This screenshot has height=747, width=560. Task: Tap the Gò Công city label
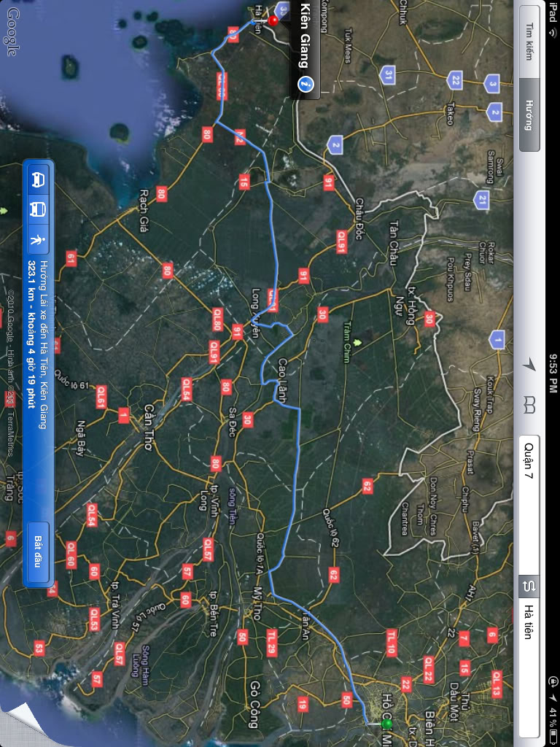(254, 704)
